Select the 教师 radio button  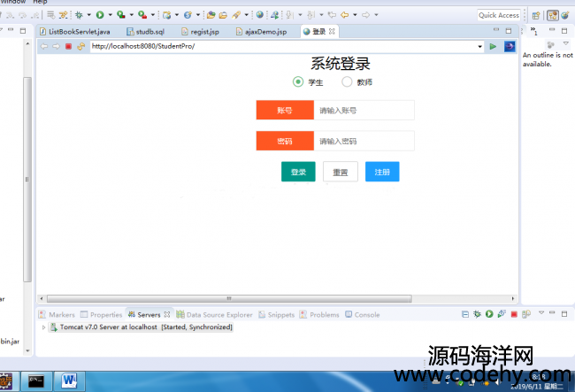click(x=347, y=81)
